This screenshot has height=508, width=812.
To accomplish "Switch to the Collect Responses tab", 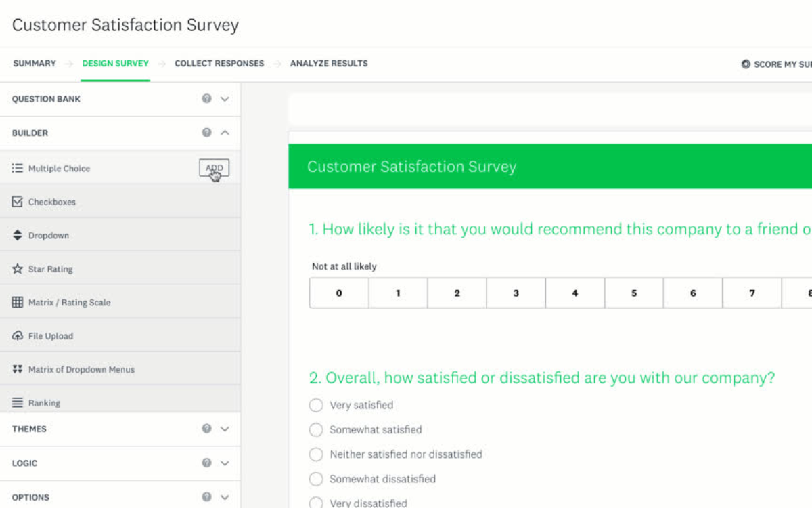I will point(219,64).
